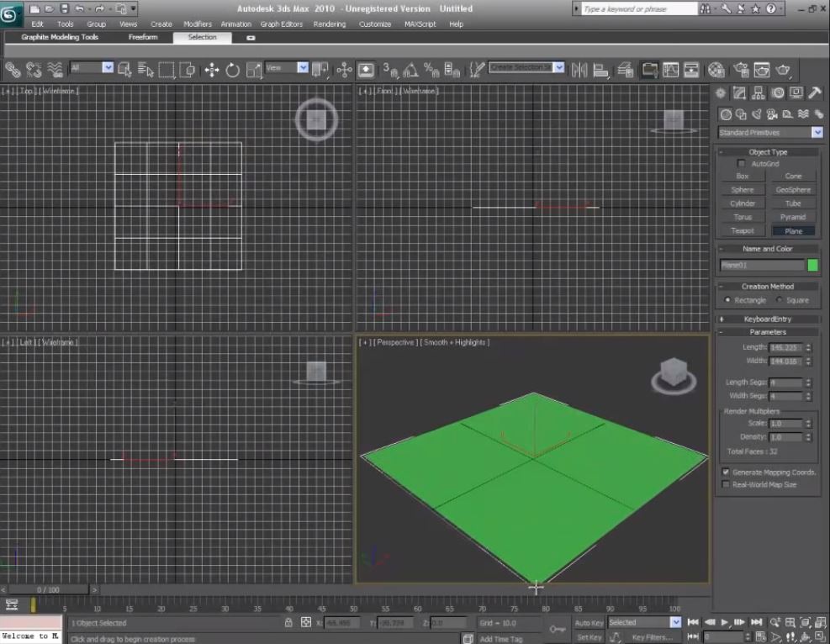Collapse the Parameters rollout

[768, 332]
